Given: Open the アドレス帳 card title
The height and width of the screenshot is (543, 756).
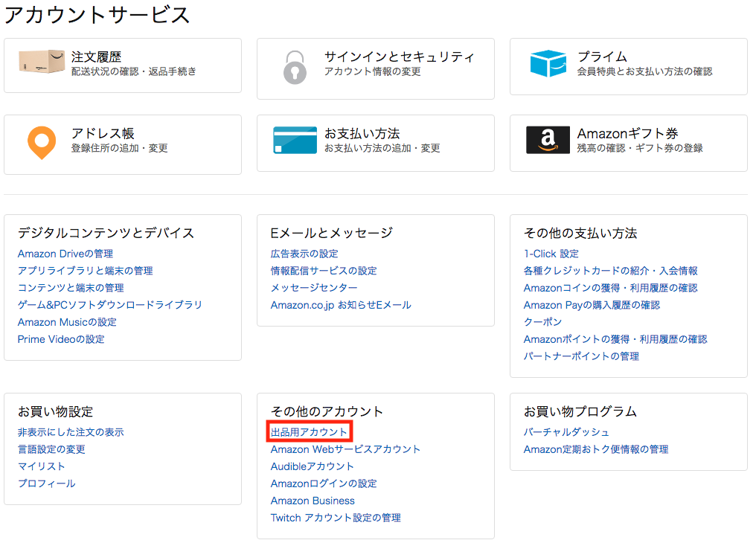Looking at the screenshot, I should (103, 133).
